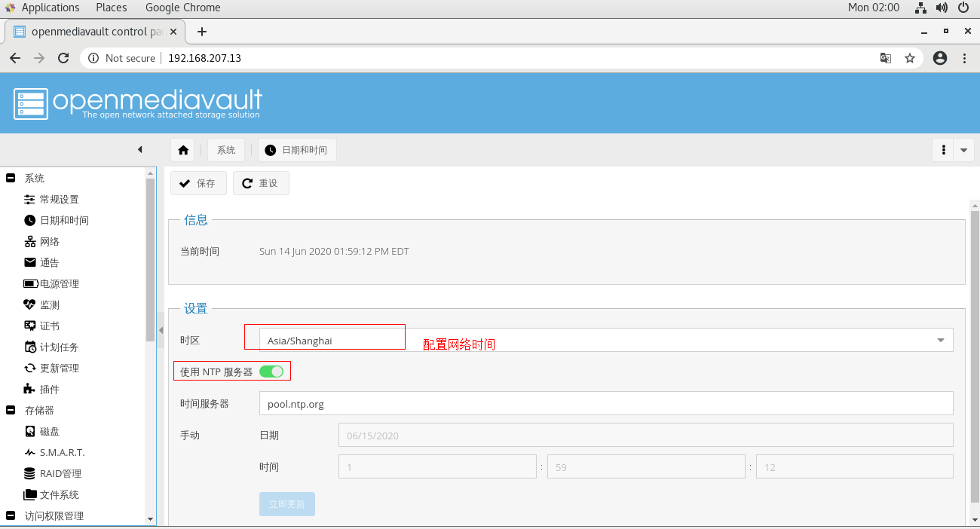Click the Mon 02:00 clock

click(874, 8)
